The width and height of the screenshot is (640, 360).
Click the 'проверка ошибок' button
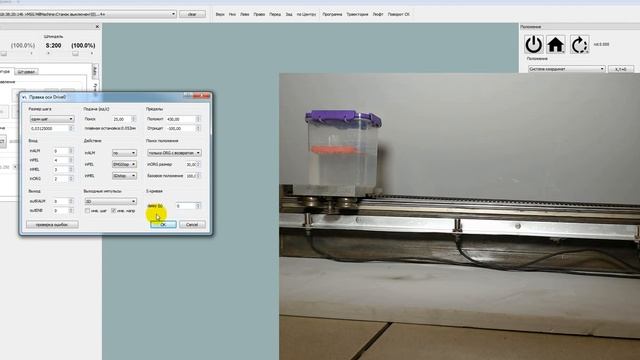tap(52, 224)
